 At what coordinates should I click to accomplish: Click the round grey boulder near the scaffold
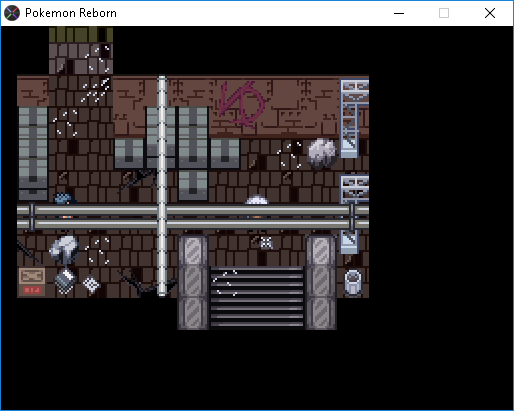click(x=321, y=153)
